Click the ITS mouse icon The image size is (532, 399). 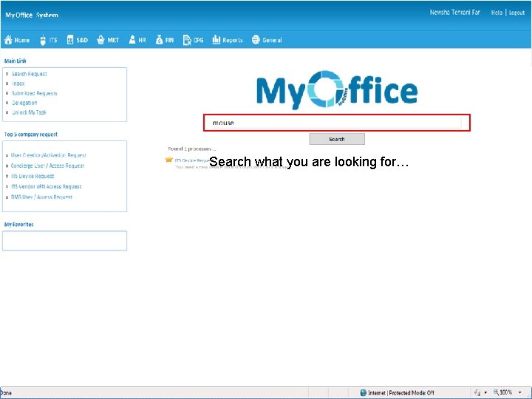point(43,40)
